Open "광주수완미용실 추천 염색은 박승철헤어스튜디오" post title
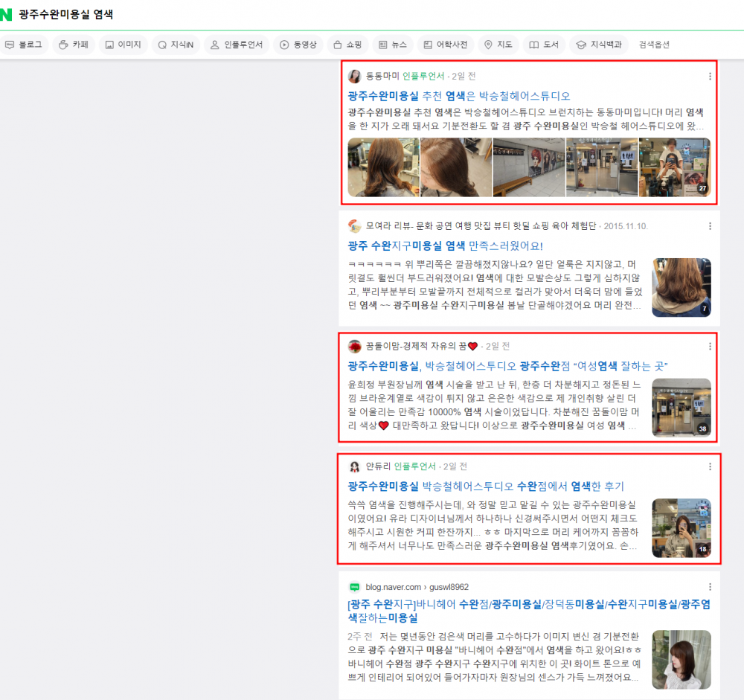744x700 pixels. tap(458, 96)
